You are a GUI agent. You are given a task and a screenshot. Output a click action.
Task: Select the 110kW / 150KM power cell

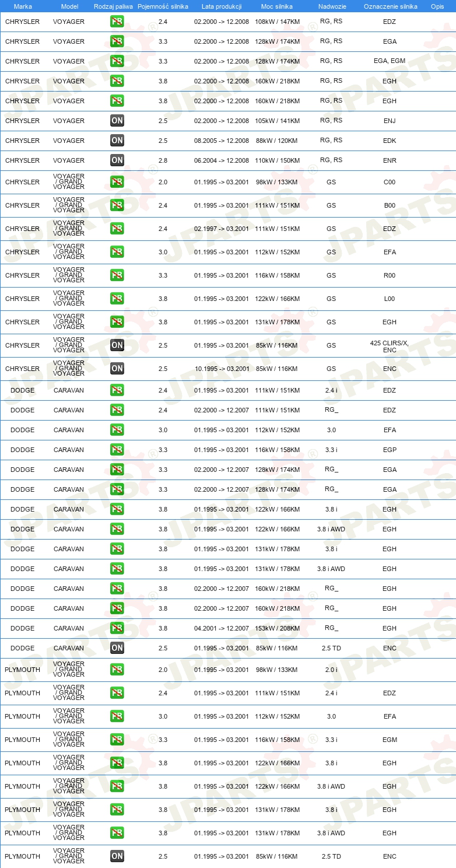coord(278,160)
